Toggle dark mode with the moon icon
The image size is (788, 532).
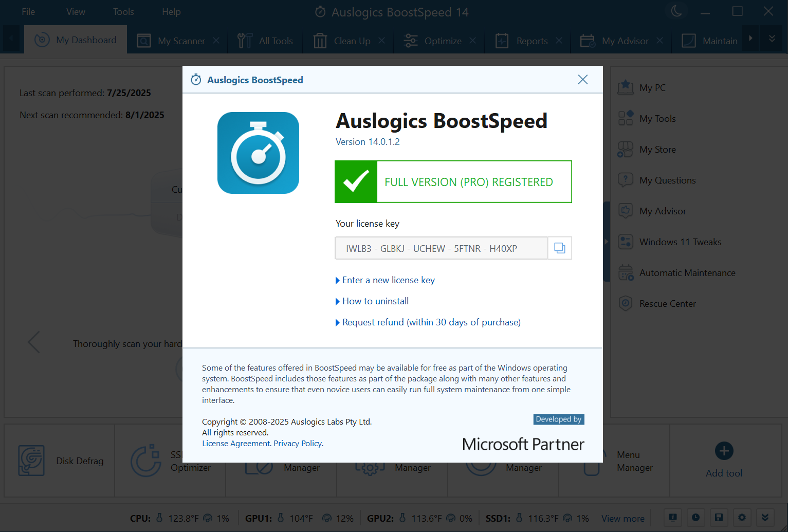click(x=676, y=11)
